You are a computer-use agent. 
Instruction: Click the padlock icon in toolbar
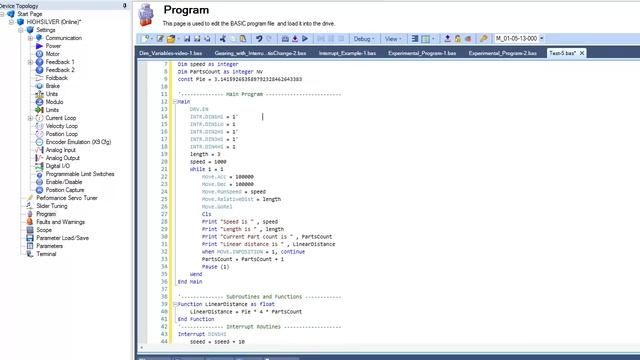[458, 39]
